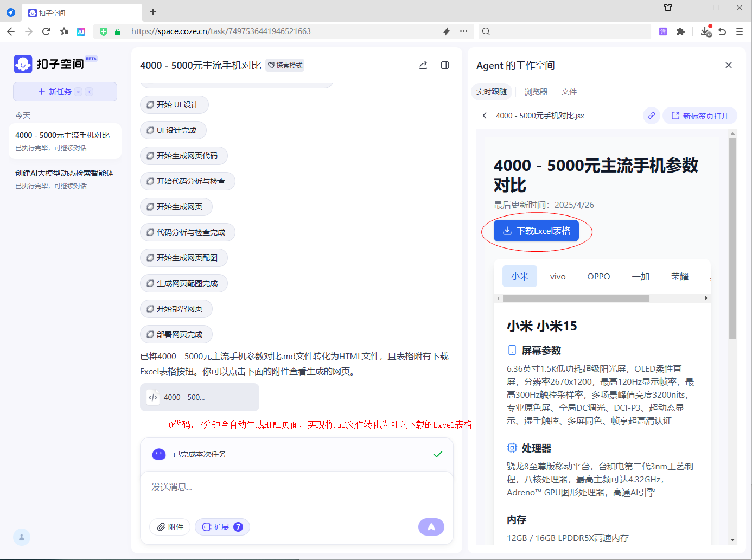Viewport: 752px width, 560px height.
Task: Open the browser hamburger menu
Action: [x=740, y=31]
